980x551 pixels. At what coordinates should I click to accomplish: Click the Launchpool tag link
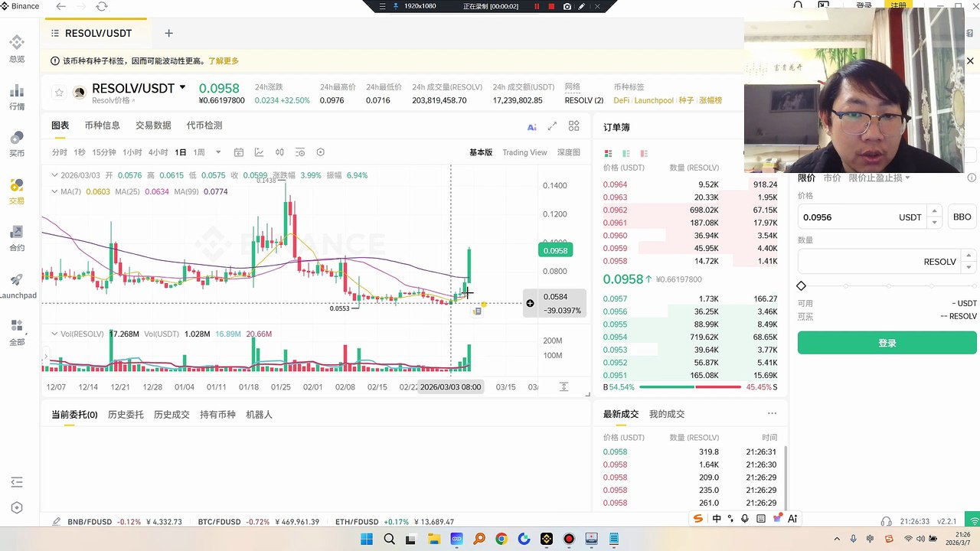(654, 100)
